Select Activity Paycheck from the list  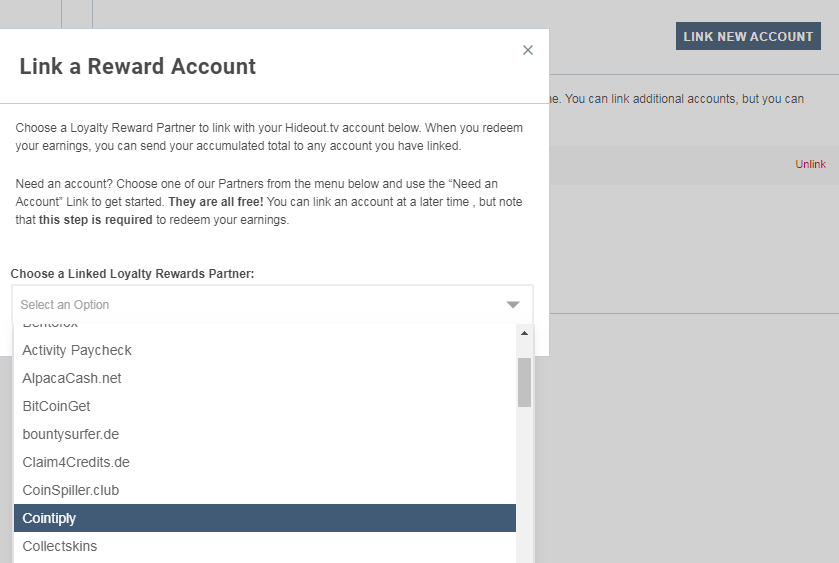click(77, 350)
